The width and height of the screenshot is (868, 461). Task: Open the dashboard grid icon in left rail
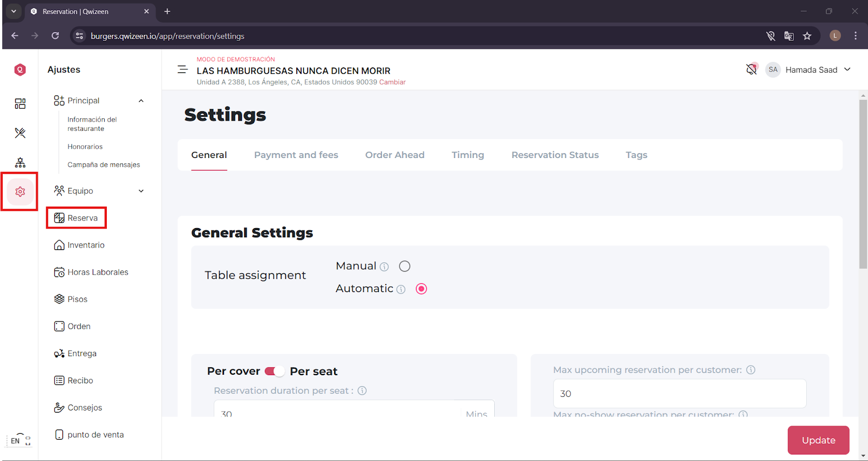(20, 104)
